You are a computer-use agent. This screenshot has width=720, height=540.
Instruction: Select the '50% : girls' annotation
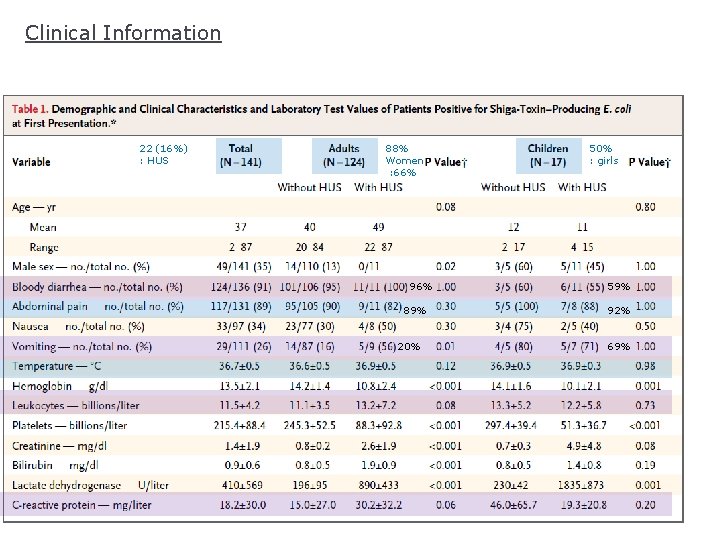(604, 155)
